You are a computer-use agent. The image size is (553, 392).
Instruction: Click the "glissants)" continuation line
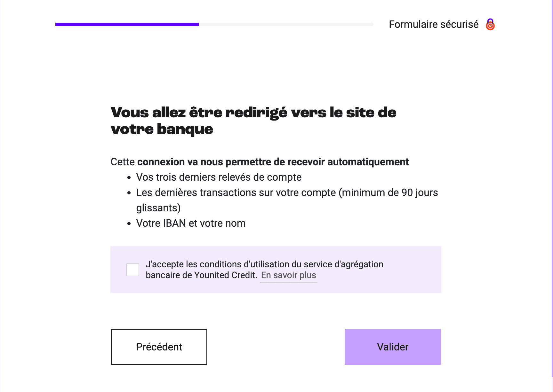point(158,208)
